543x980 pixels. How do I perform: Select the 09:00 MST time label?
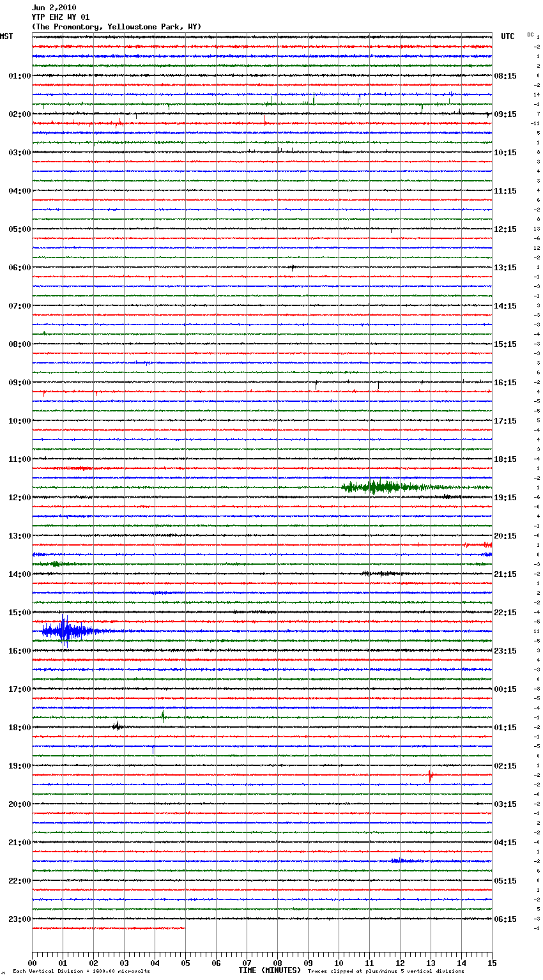point(20,383)
